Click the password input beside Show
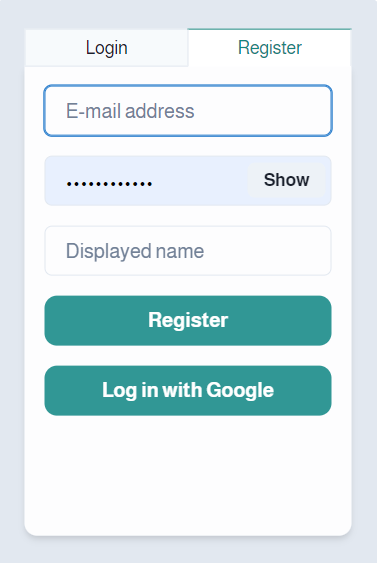377x563 pixels. click(145, 181)
